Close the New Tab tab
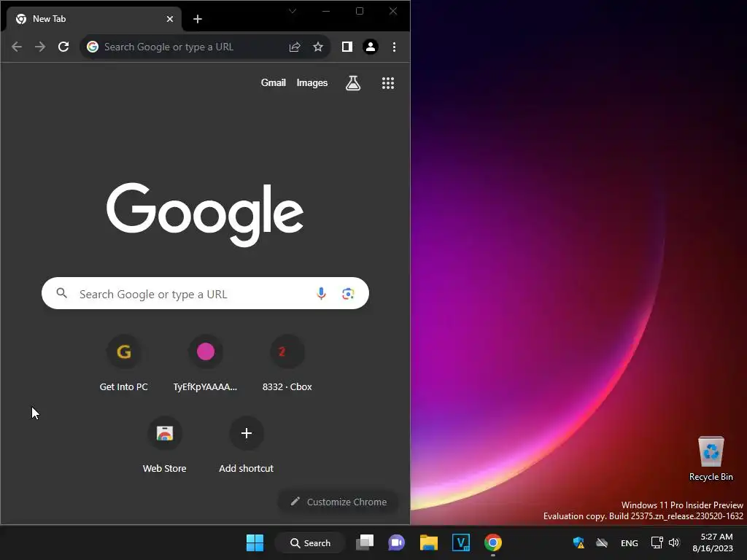The width and height of the screenshot is (747, 560). point(170,19)
